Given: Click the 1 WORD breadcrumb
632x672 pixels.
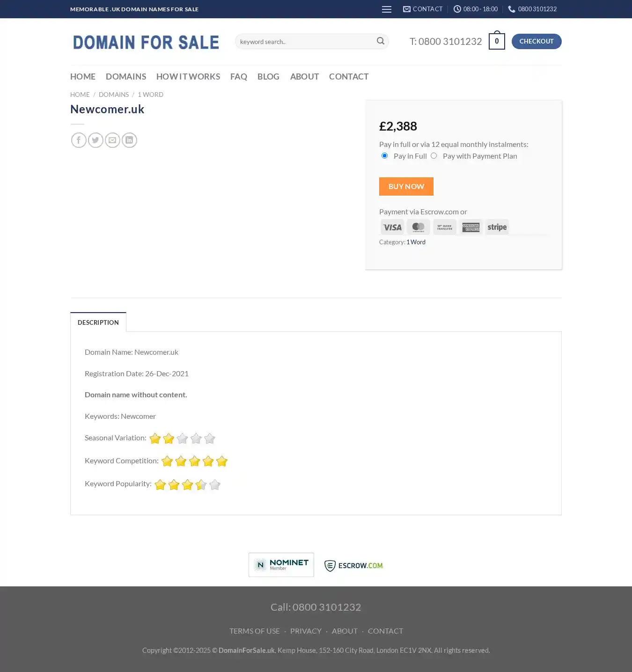Looking at the screenshot, I should [x=151, y=95].
